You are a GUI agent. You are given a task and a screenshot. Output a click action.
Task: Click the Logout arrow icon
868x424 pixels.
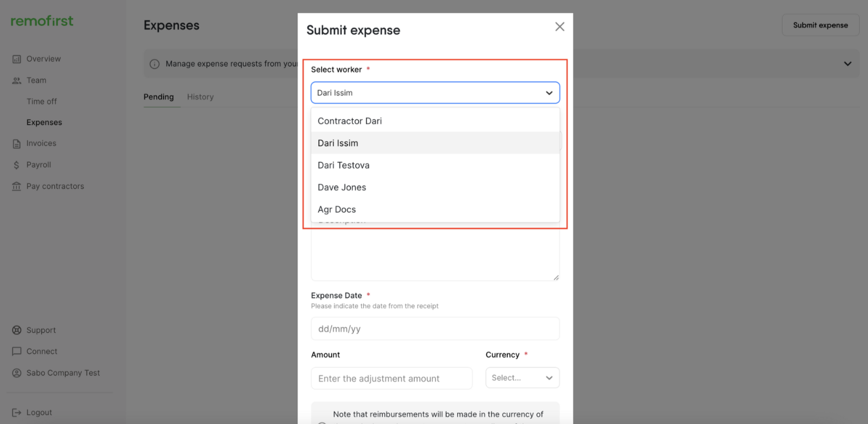pos(17,412)
